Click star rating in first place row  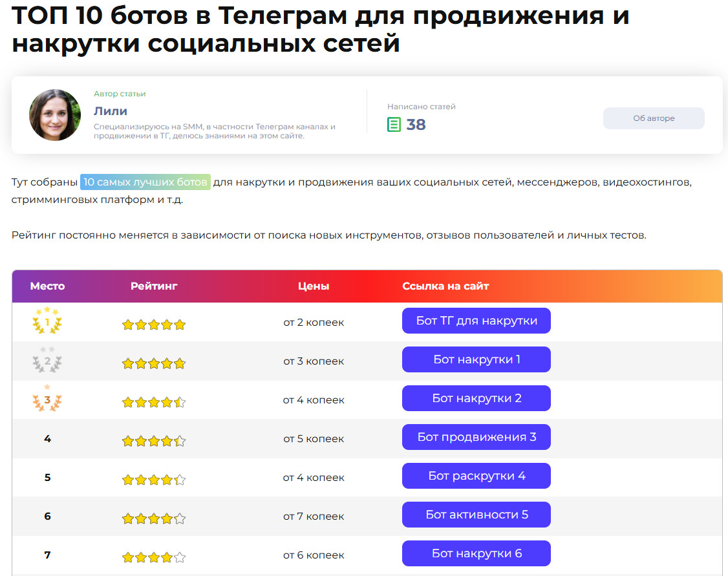[154, 325]
